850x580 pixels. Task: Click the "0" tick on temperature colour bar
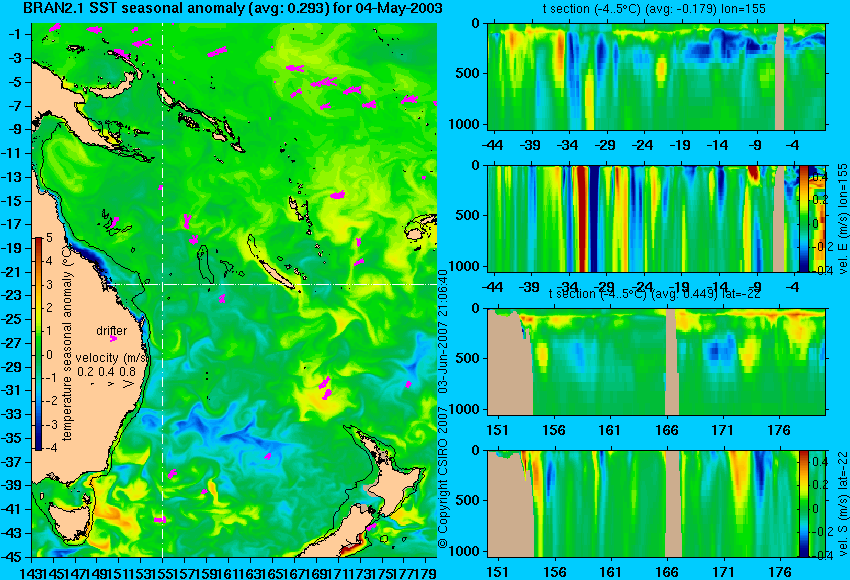pos(49,355)
